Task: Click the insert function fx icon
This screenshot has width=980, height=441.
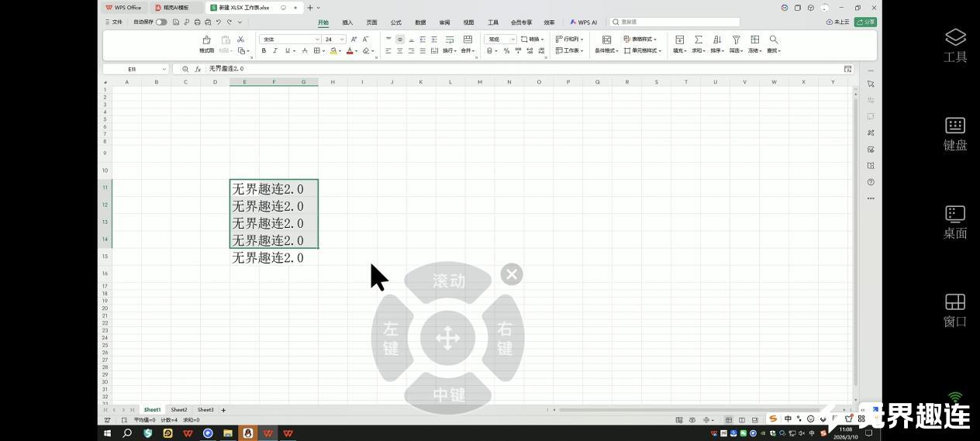Action: click(198, 69)
